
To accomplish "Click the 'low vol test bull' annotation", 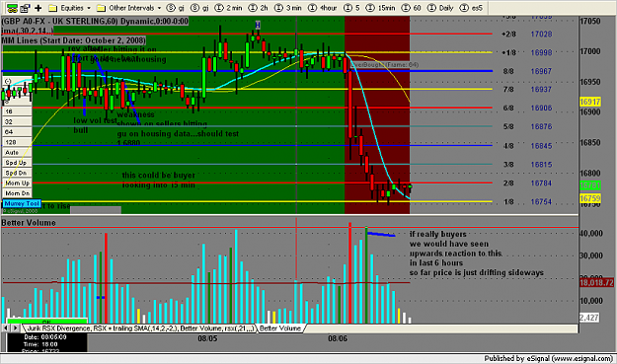I will point(95,125).
